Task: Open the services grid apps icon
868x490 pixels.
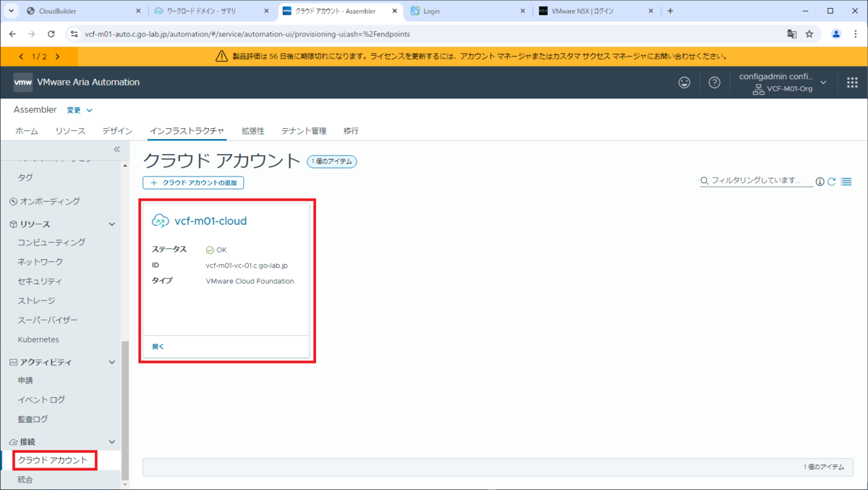Action: point(852,83)
